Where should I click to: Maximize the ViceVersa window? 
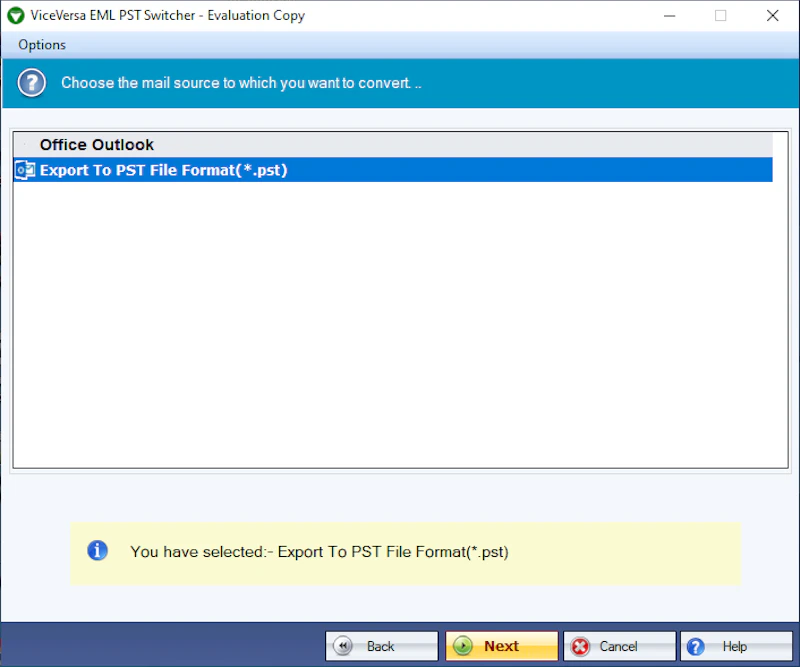point(720,16)
